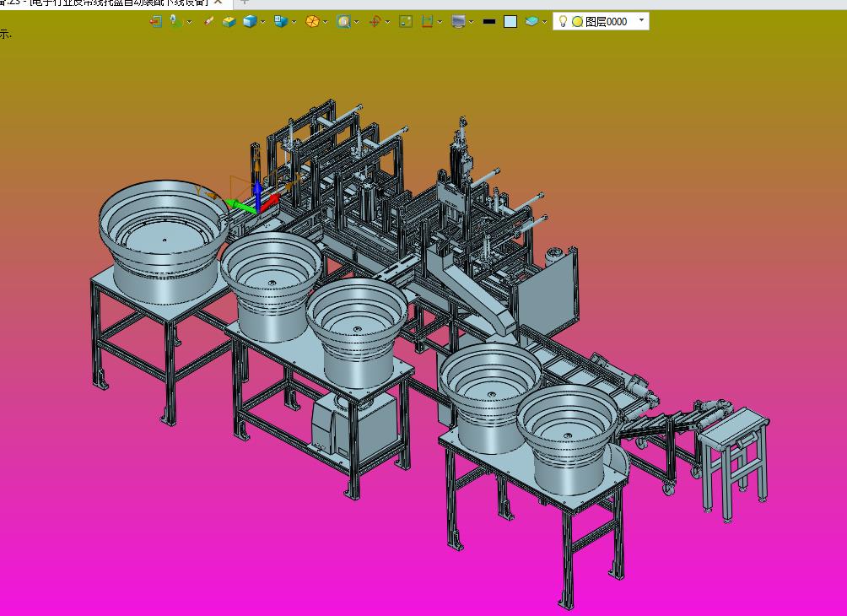Viewport: 847px width, 616px height.
Task: Click the orange polyhedron icon
Action: pos(312,22)
